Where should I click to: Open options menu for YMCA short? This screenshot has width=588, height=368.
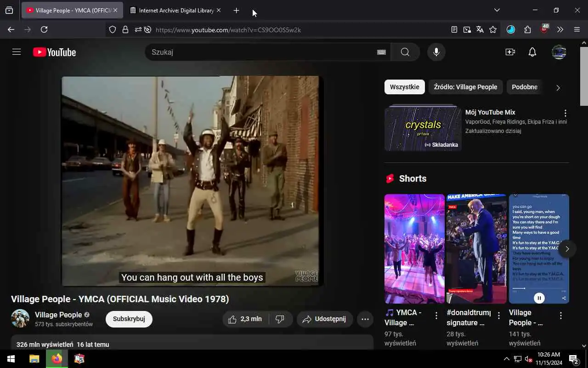(436, 316)
